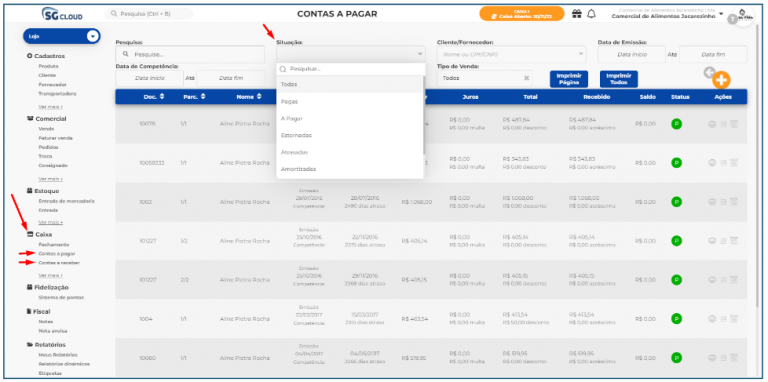The width and height of the screenshot is (768, 382).
Task: Click green P status badge for doc 10058333
Action: (676, 163)
